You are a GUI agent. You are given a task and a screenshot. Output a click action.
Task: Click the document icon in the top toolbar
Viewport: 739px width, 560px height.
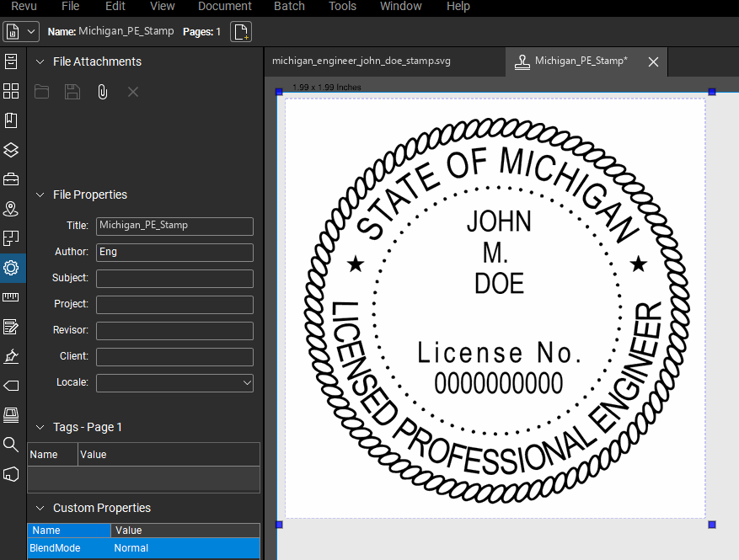coord(13,32)
